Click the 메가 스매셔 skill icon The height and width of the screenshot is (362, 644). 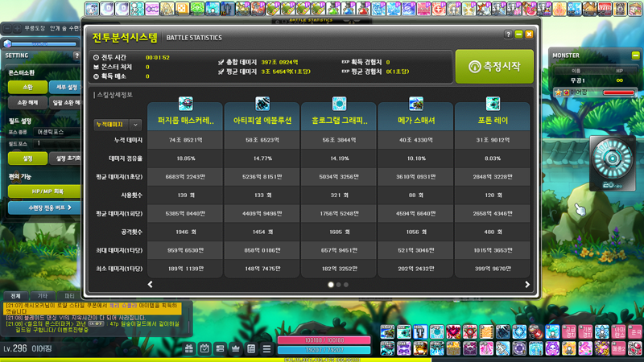[x=416, y=104]
